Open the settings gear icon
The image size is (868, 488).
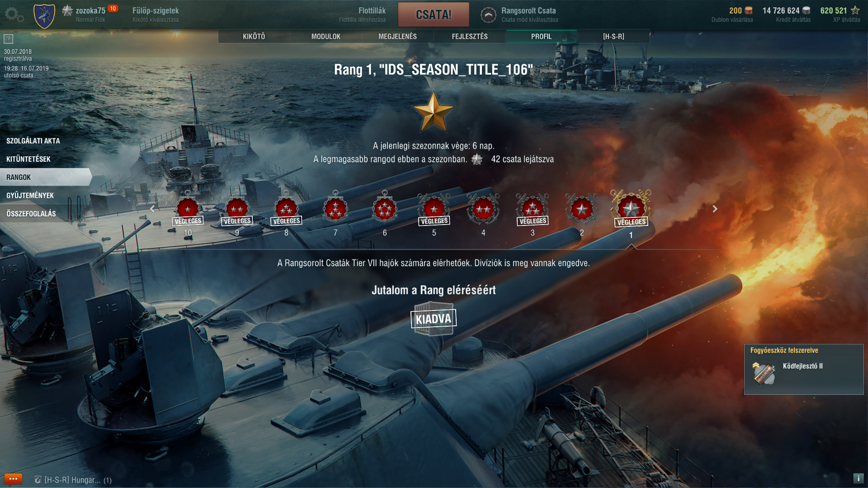(x=14, y=14)
